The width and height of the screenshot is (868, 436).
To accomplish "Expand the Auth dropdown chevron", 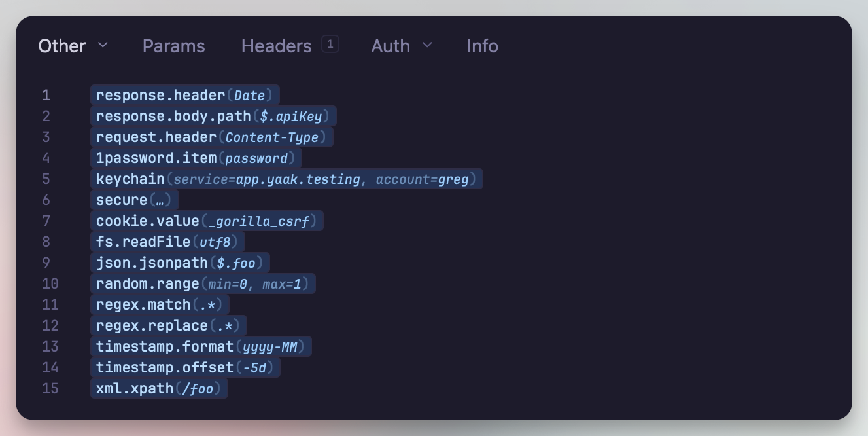I will 427,45.
